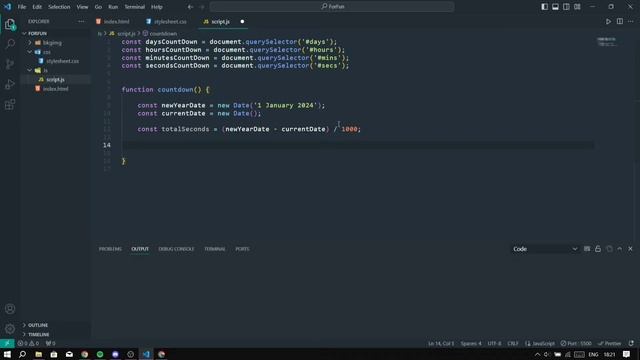The width and height of the screenshot is (640, 360).
Task: Clear the Output panel
Action: click(x=587, y=249)
